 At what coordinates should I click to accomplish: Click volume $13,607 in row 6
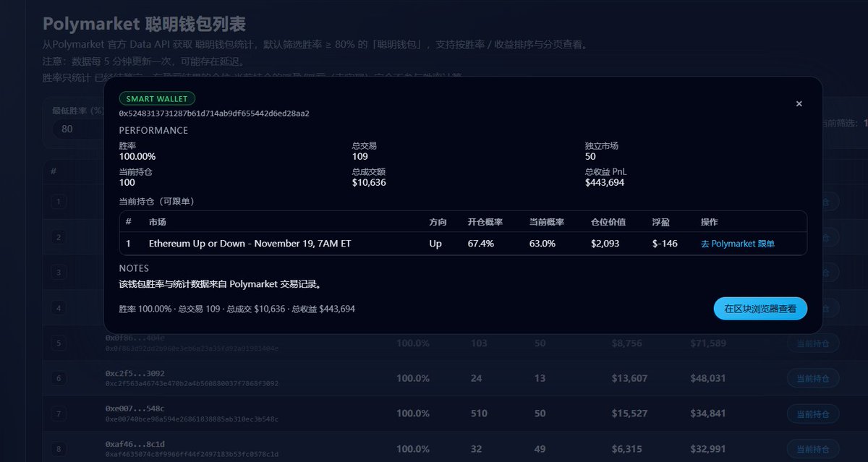click(x=629, y=378)
